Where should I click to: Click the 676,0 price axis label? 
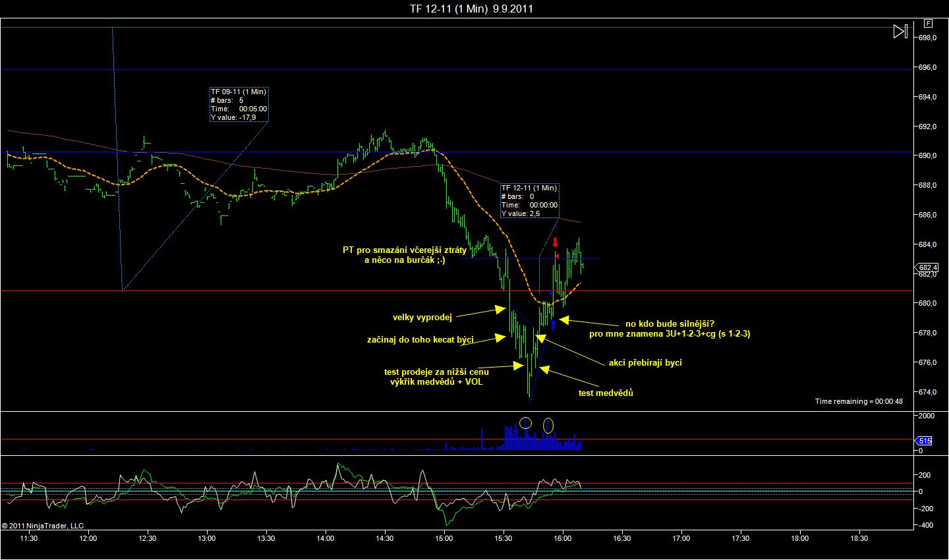pyautogui.click(x=928, y=363)
